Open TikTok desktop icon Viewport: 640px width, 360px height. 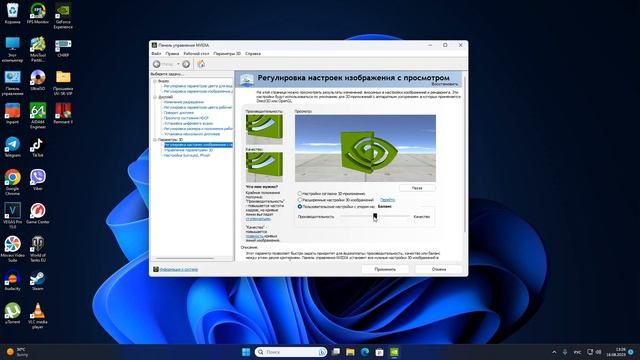coord(38,147)
